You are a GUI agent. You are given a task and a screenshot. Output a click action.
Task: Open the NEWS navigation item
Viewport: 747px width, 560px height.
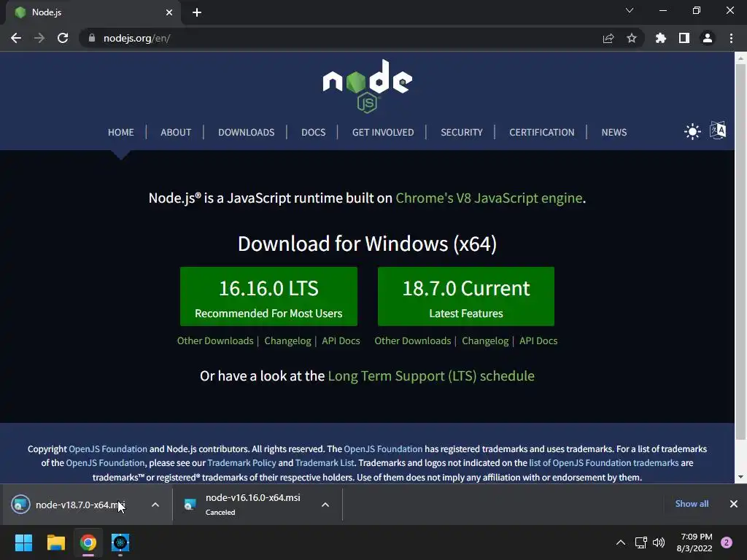coord(614,133)
